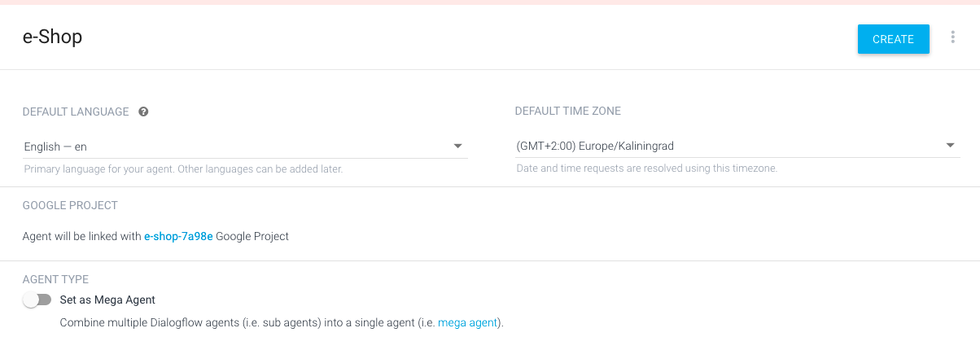Click the DEFAULT LANGUAGE heading
Viewport: 980px width, 350px height.
click(76, 112)
